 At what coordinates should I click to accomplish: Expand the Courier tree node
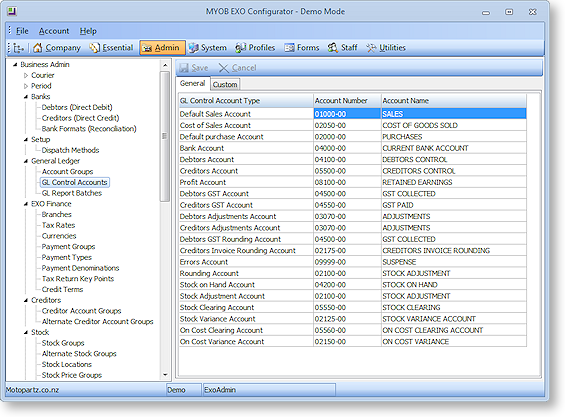(x=26, y=75)
